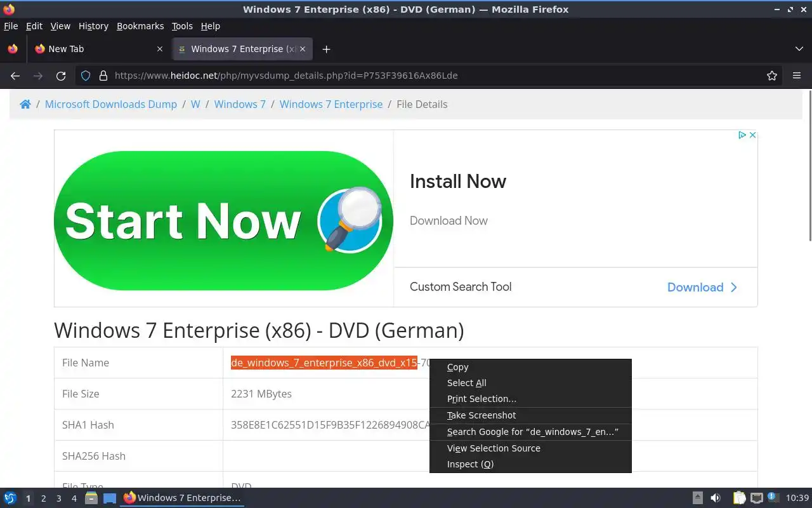Click the SHA1 hash value text
The image size is (812, 508).
tap(330, 425)
